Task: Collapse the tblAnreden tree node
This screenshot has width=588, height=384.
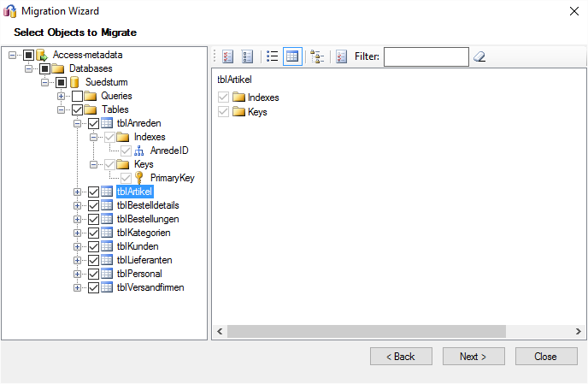Action: tap(78, 123)
